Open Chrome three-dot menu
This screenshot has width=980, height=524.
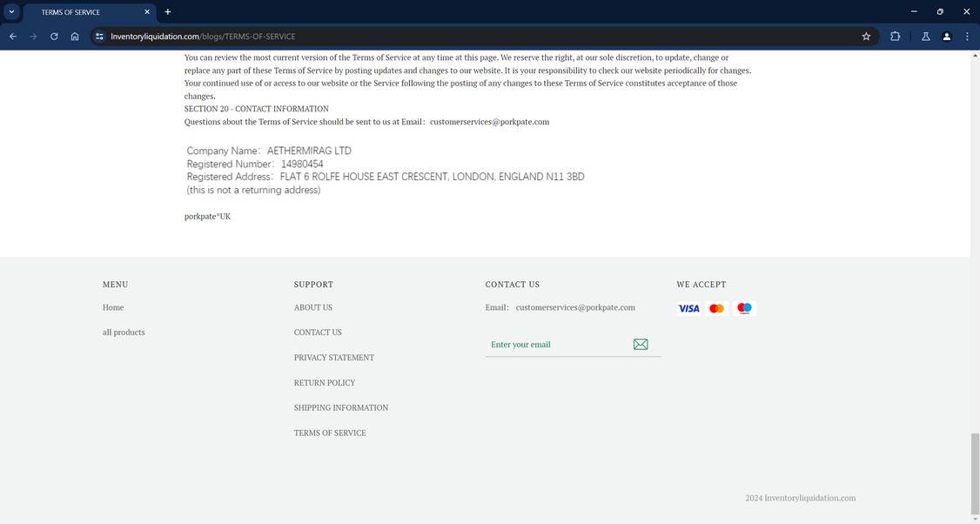pos(967,37)
